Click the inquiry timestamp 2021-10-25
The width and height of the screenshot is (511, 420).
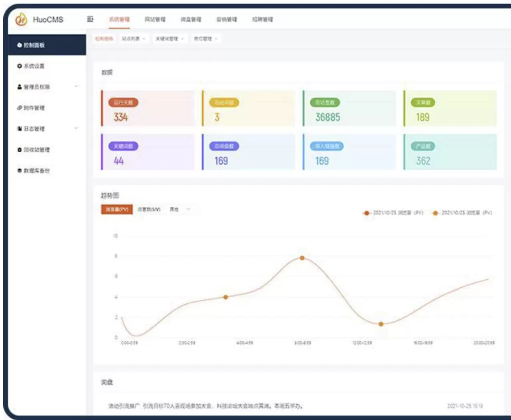pos(465,406)
